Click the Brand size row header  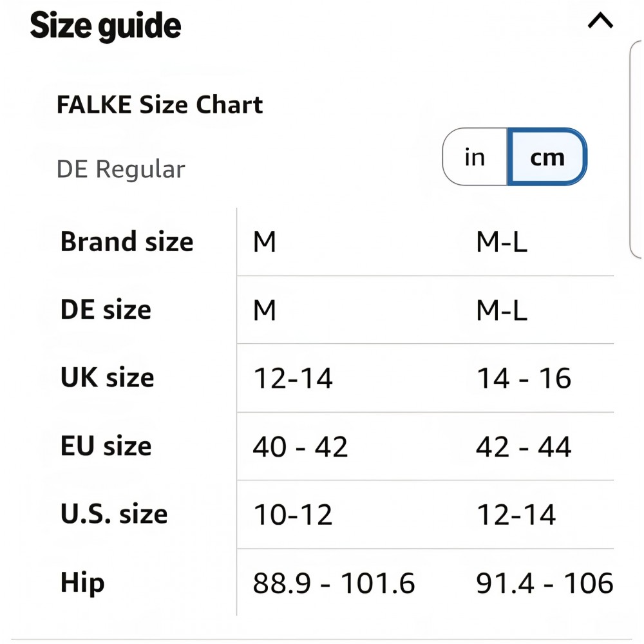click(127, 242)
